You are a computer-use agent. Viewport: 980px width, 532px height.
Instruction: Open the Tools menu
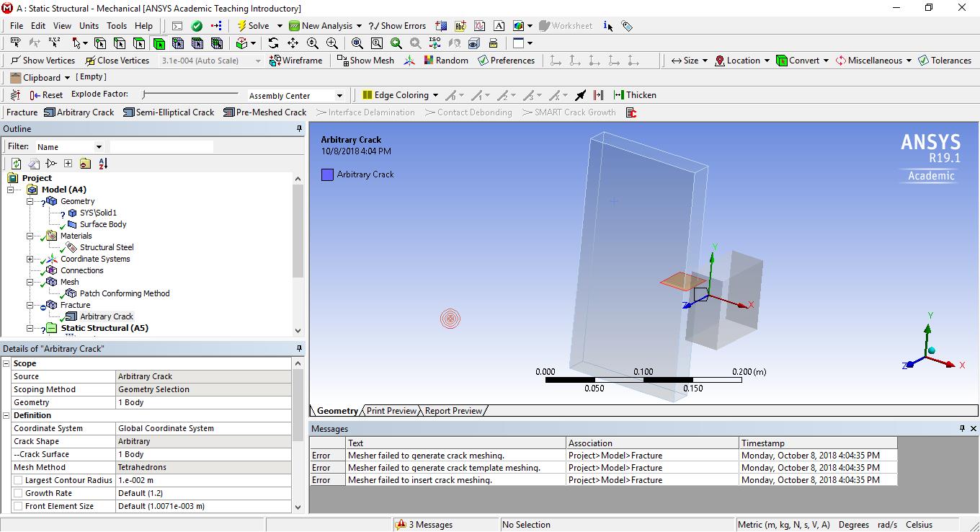point(117,25)
